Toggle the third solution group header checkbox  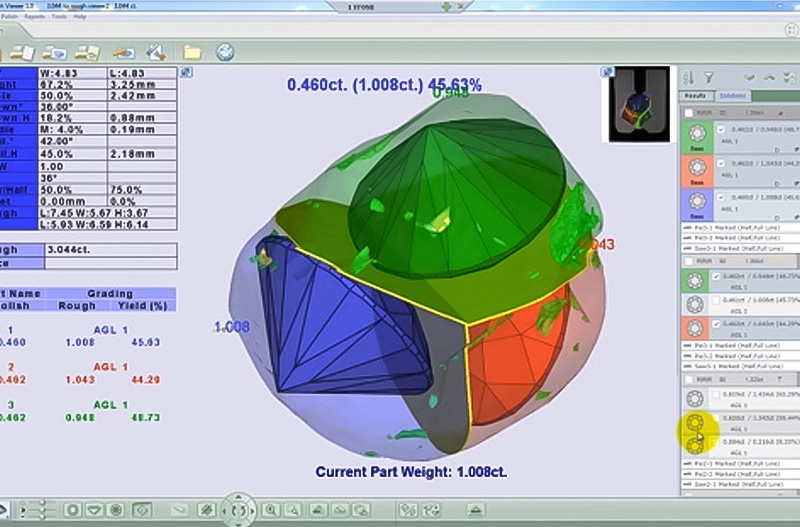[689, 380]
